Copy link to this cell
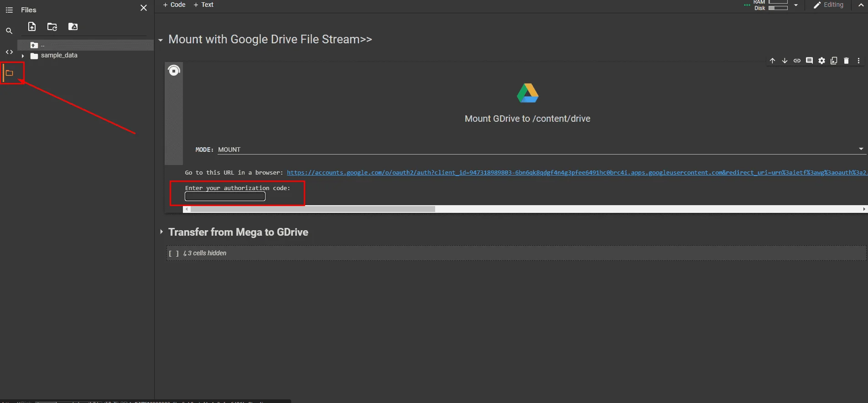The height and width of the screenshot is (403, 868). pyautogui.click(x=797, y=61)
